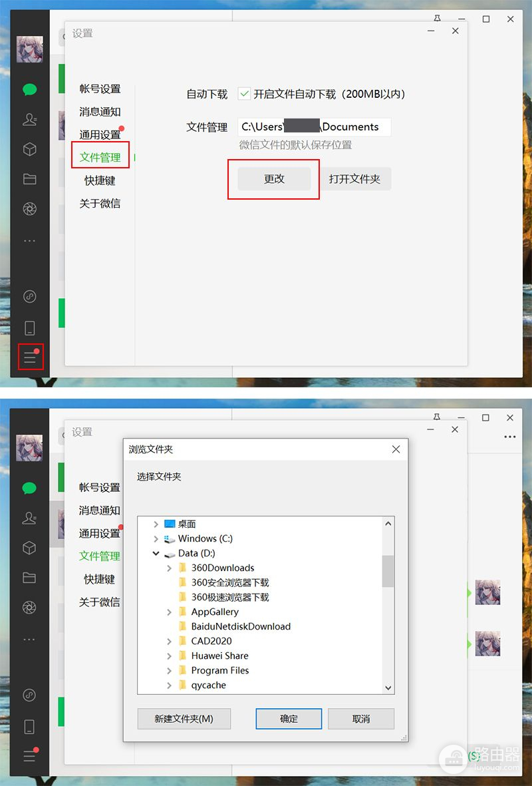Click the 更改 button
This screenshot has width=532, height=786.
click(274, 179)
